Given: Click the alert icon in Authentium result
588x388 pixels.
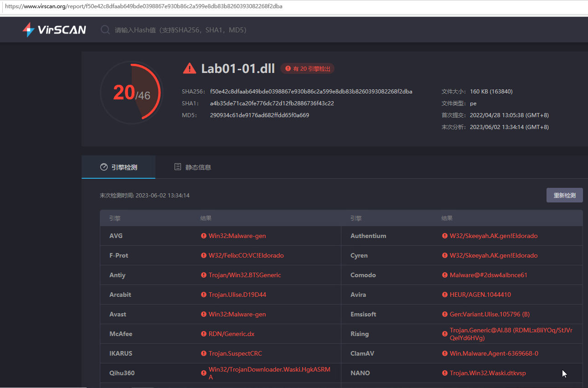Looking at the screenshot, I should (x=445, y=236).
